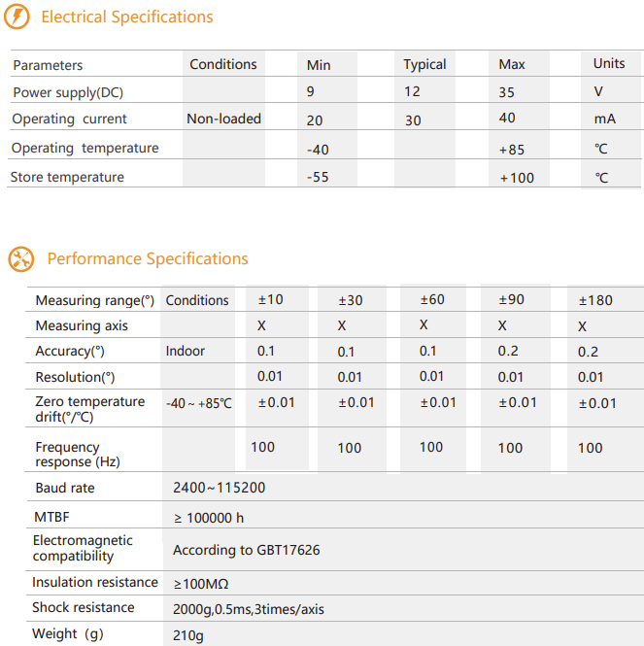Click the MTBF row label

tap(51, 517)
